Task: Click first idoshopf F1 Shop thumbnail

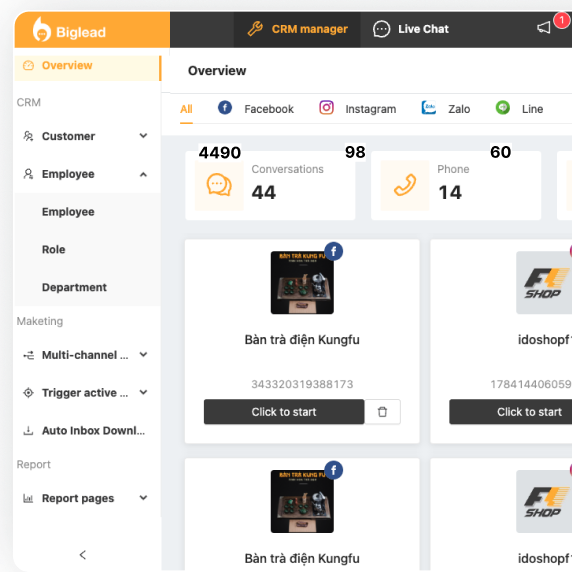Action: tap(544, 283)
